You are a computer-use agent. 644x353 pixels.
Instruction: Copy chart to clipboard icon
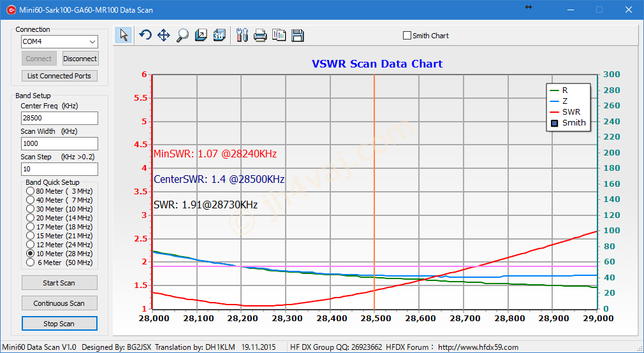279,35
